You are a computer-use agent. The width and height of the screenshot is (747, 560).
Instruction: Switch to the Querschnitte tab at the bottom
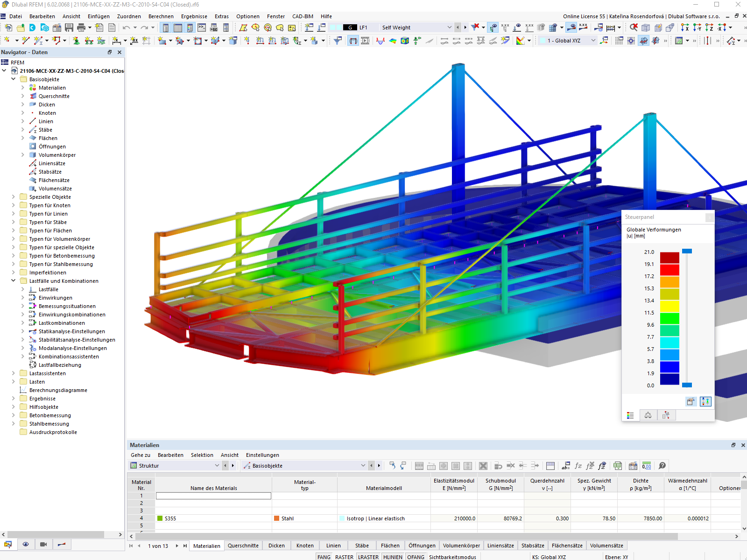coord(243,546)
